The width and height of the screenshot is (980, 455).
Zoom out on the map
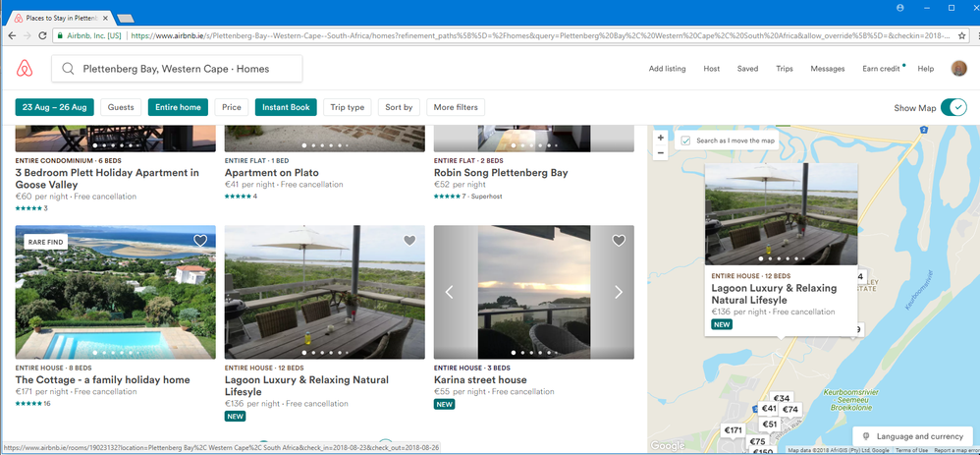click(661, 153)
